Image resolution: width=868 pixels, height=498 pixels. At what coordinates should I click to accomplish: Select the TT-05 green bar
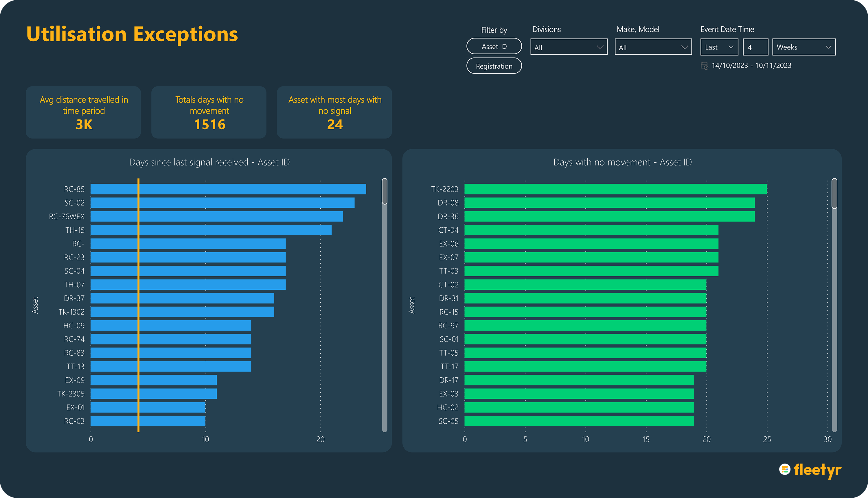tap(586, 353)
